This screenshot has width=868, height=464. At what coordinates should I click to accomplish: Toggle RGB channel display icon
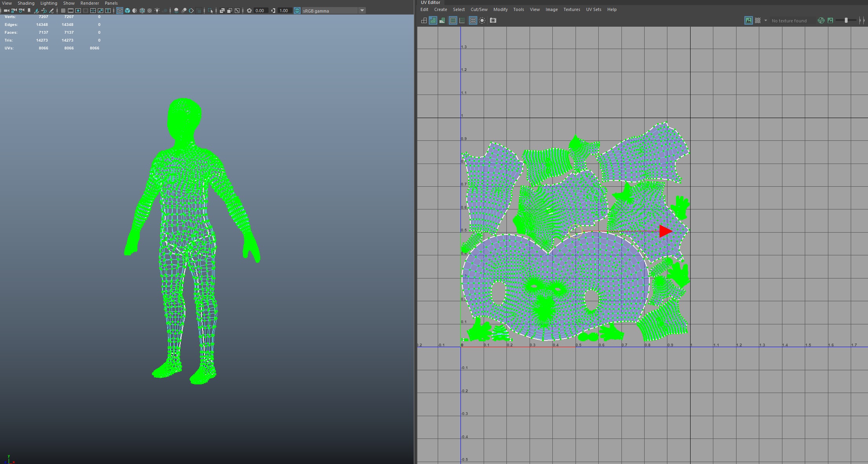821,20
